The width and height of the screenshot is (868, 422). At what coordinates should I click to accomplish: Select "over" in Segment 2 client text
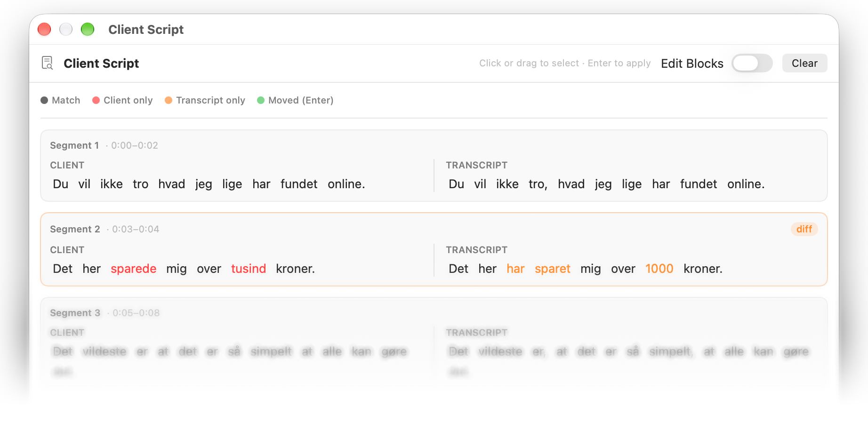[x=209, y=269]
